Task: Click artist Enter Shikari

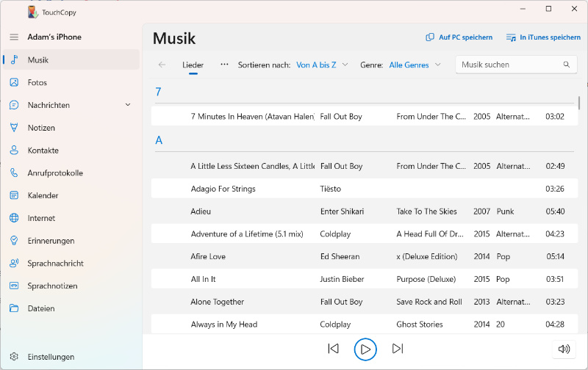Action: click(x=342, y=211)
